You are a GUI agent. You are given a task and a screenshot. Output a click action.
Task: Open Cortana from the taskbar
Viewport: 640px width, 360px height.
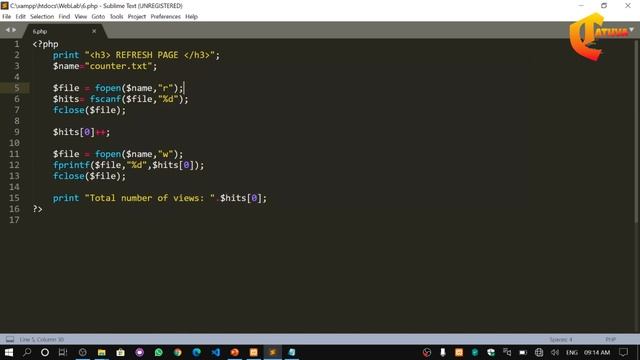[45, 352]
